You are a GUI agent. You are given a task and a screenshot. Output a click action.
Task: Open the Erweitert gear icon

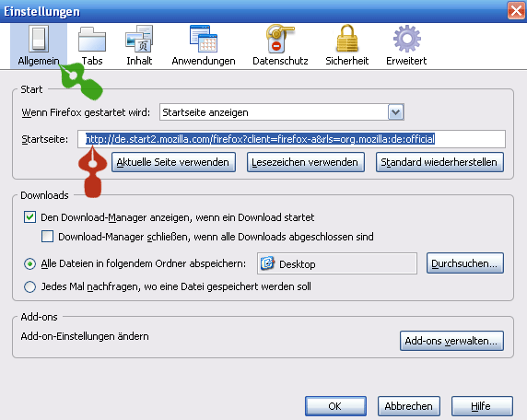coord(406,39)
